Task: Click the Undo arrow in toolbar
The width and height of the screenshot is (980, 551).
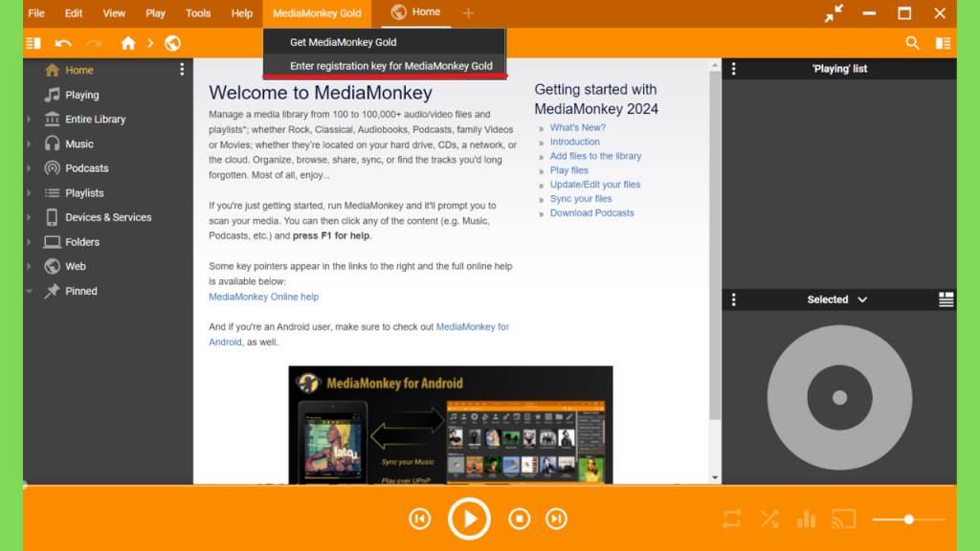Action: (63, 43)
